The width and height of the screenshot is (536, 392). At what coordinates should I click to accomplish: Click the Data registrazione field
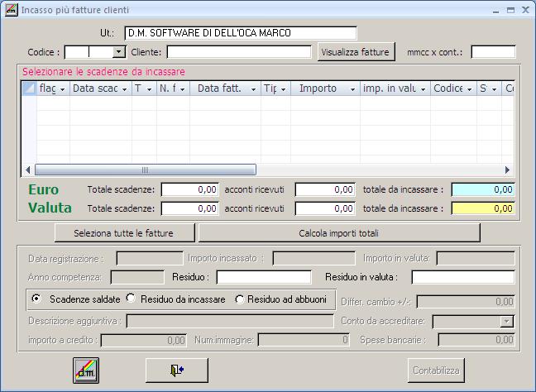click(150, 258)
